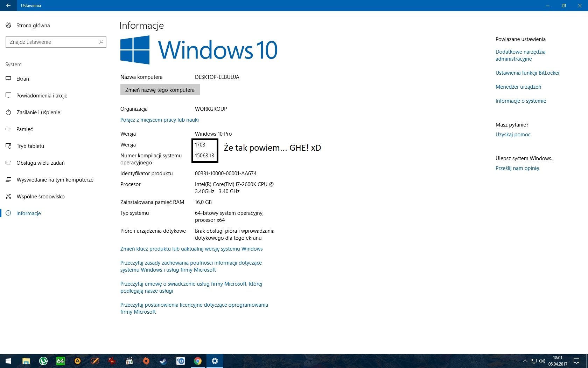The height and width of the screenshot is (368, 588).
Task: Open Media Player Classic (321) from the taskbar
Action: (x=129, y=361)
